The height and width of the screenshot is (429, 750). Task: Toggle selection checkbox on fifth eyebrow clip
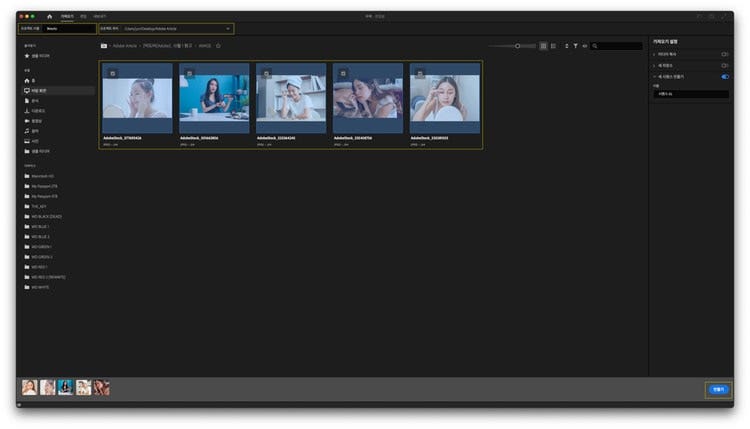(420, 74)
